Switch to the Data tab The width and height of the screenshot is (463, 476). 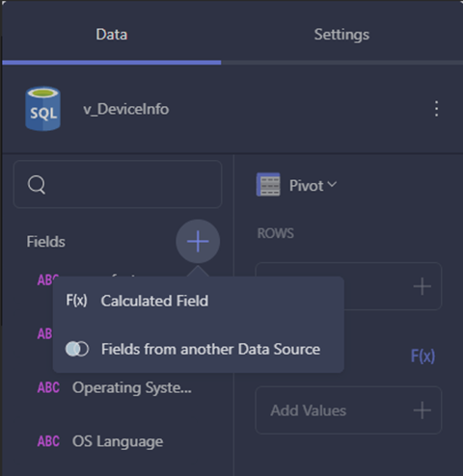click(112, 35)
